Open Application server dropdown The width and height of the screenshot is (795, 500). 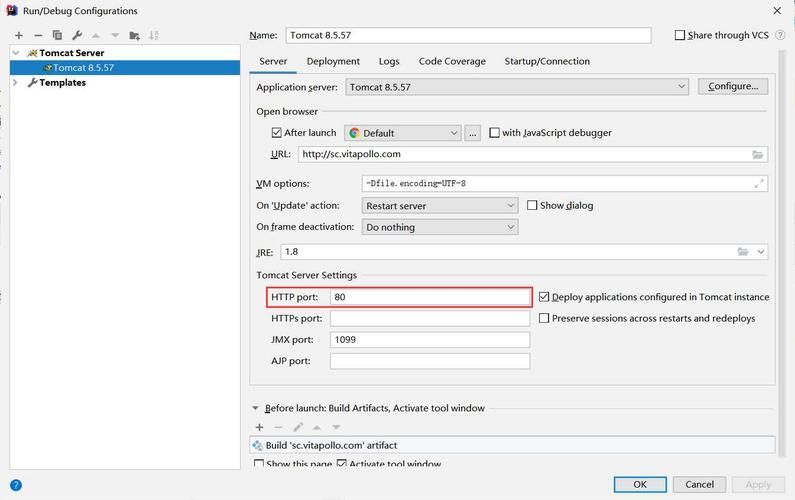pyautogui.click(x=517, y=87)
